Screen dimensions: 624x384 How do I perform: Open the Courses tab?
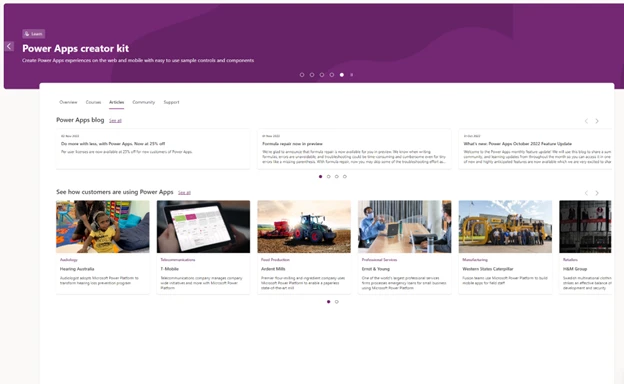pyautogui.click(x=93, y=102)
